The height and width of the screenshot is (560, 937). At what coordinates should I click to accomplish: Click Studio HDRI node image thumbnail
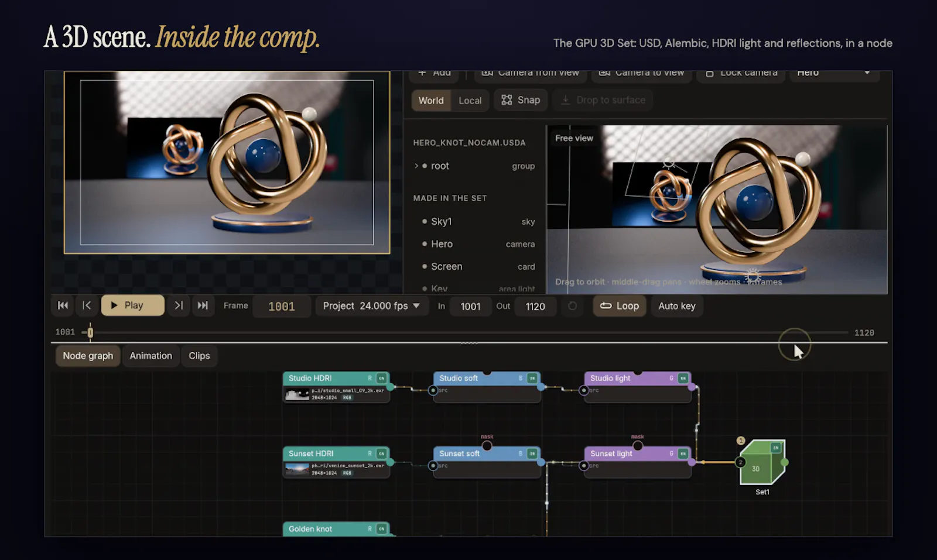click(297, 394)
